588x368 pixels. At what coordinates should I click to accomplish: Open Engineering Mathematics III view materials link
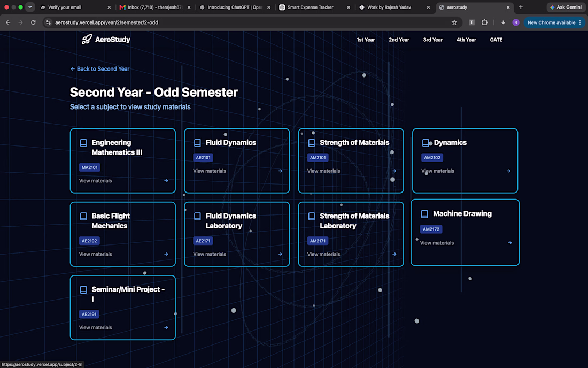95,181
